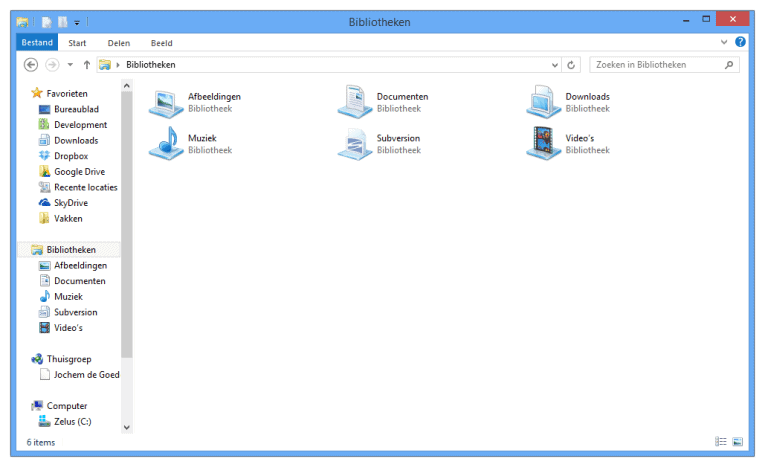
Task: Open the Documenten library icon in main pane
Action: (355, 102)
